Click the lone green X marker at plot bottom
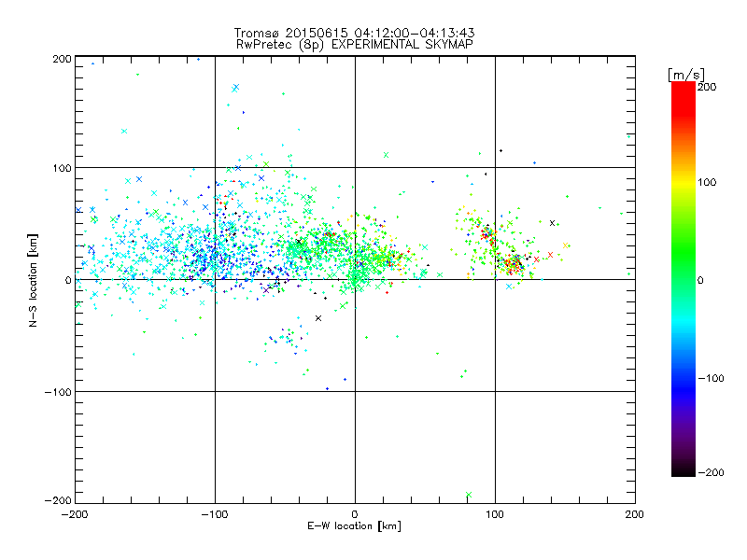The image size is (747, 560). pyautogui.click(x=469, y=495)
